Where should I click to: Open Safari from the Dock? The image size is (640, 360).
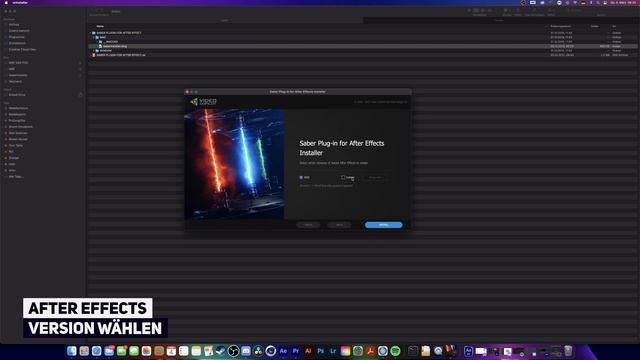96,351
